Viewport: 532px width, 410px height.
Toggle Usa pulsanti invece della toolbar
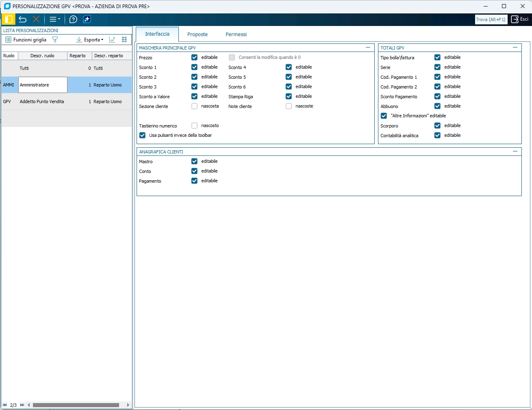pyautogui.click(x=143, y=135)
